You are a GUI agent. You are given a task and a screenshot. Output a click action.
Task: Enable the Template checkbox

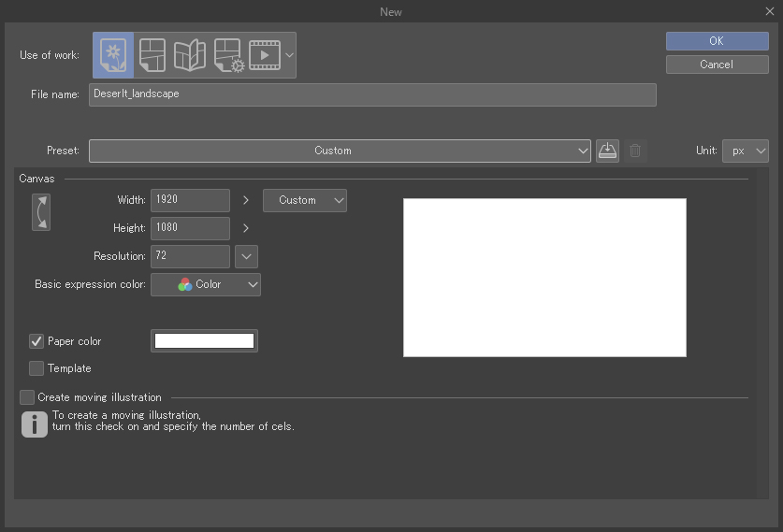(x=37, y=368)
